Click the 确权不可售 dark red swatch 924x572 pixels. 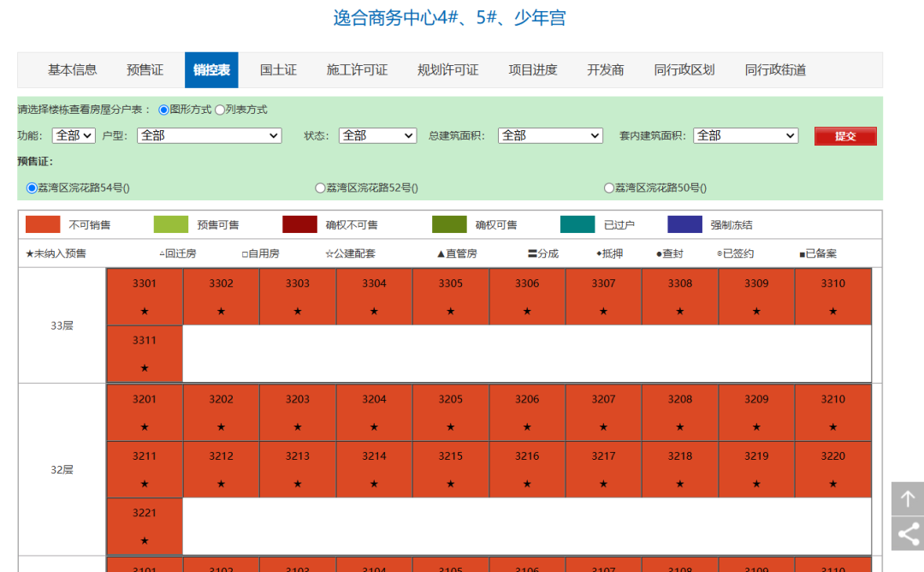pyautogui.click(x=300, y=224)
